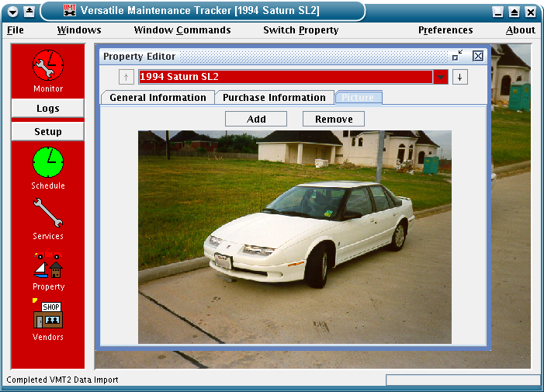The image size is (544, 392).
Task: Click the progress bar in status bar
Action: click(463, 380)
